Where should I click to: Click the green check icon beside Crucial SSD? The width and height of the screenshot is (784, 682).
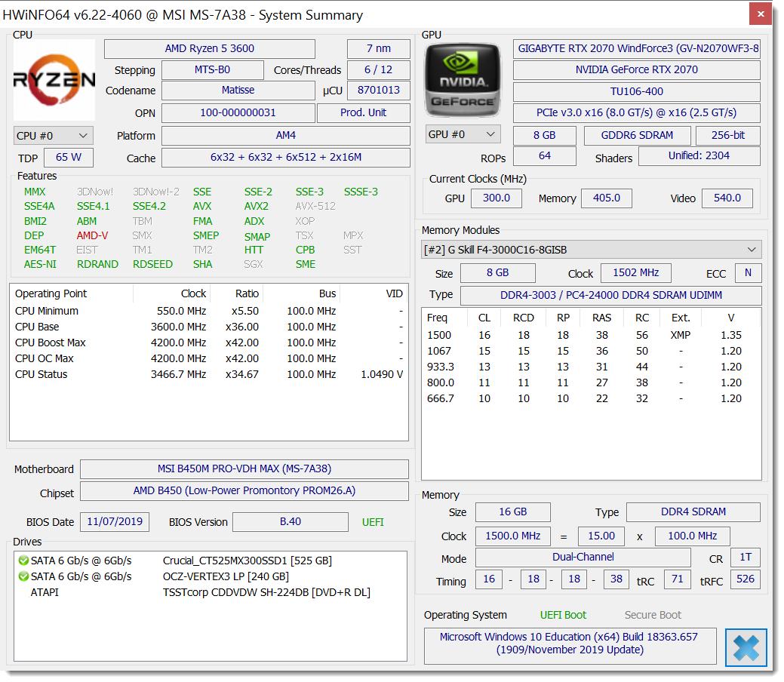pyautogui.click(x=23, y=561)
